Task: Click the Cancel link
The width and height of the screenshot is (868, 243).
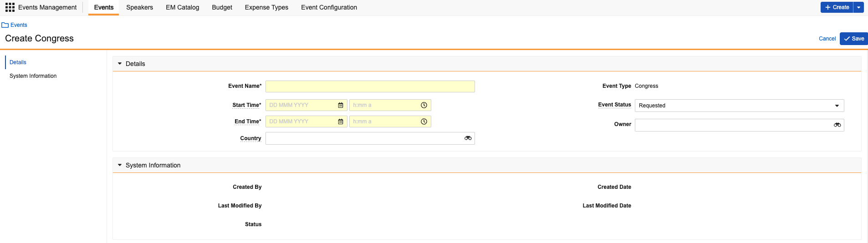Action: tap(827, 39)
